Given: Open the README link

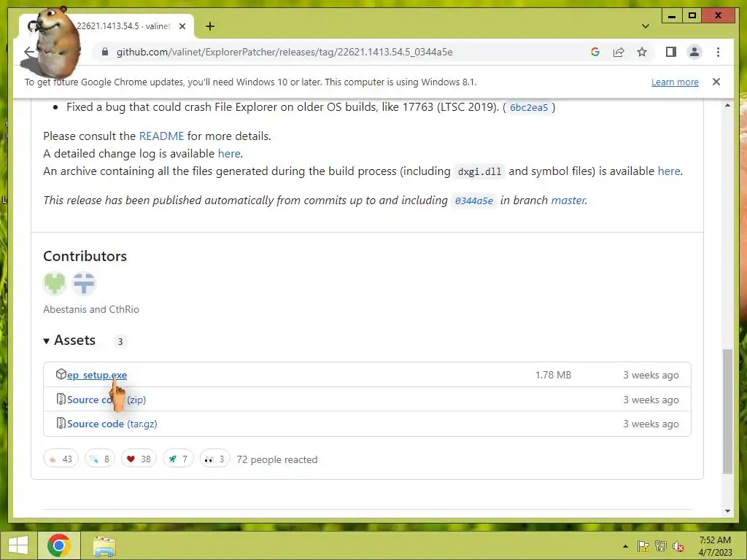Looking at the screenshot, I should [161, 136].
